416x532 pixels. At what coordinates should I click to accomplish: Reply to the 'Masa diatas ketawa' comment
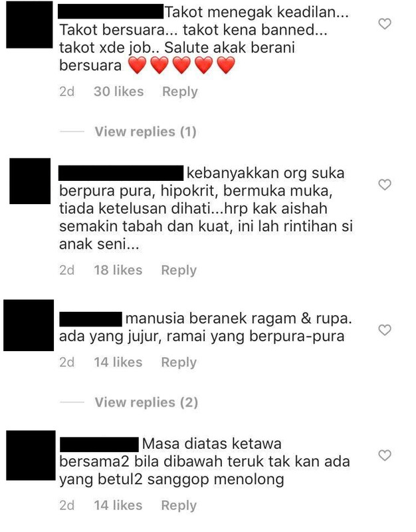click(x=179, y=505)
